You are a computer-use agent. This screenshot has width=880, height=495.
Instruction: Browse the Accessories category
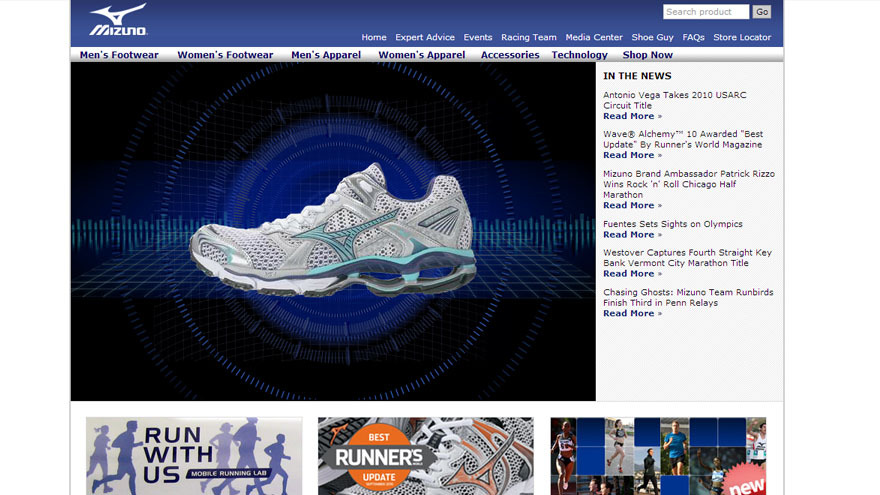click(510, 55)
